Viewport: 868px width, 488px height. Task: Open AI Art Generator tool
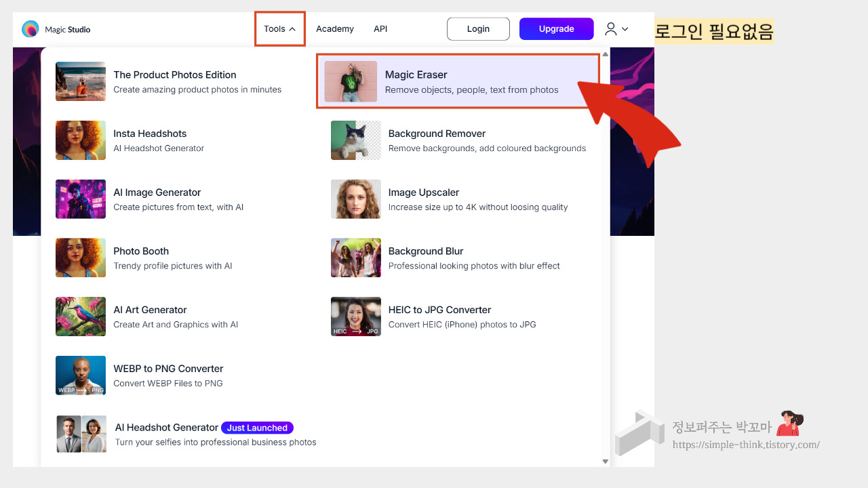pyautogui.click(x=150, y=310)
